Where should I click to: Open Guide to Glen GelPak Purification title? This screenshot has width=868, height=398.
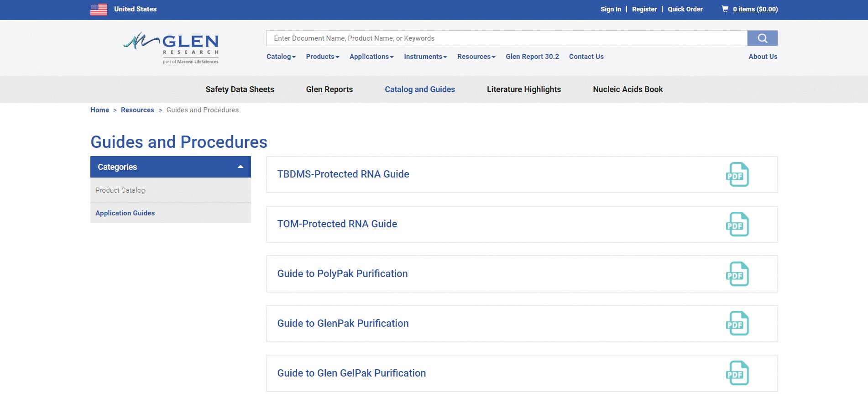click(x=351, y=373)
